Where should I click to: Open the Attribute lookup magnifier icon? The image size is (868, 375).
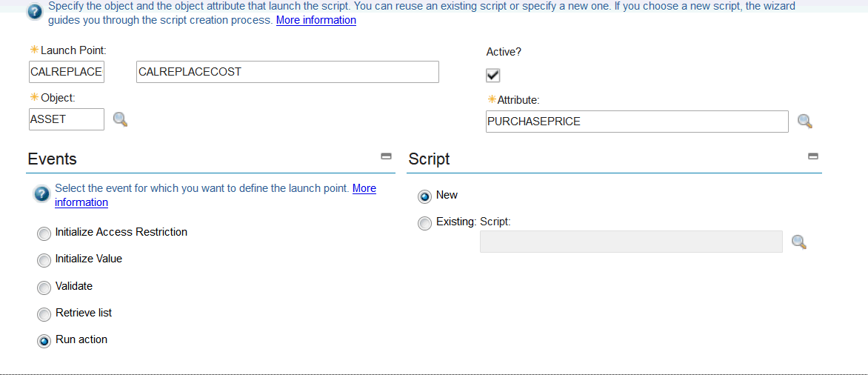point(804,122)
